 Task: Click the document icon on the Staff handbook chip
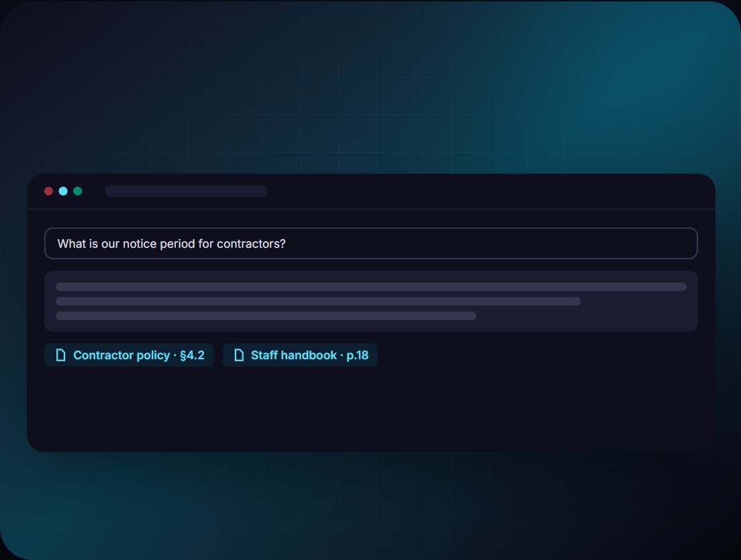pos(239,355)
